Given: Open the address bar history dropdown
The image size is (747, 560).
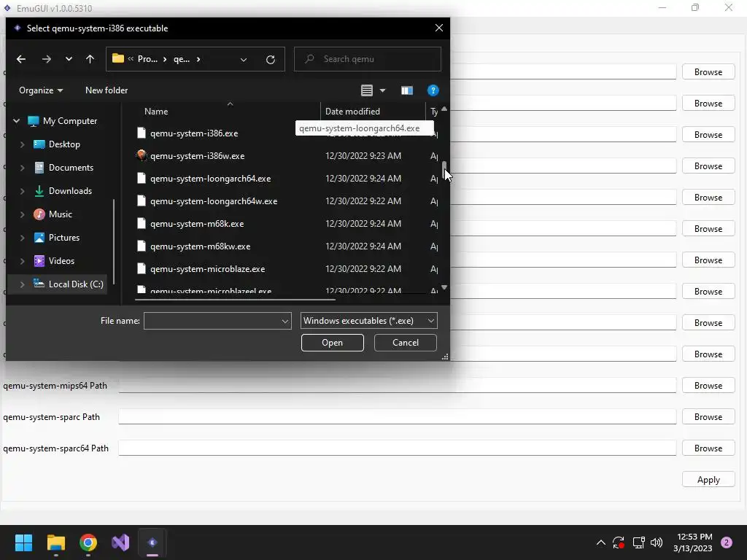Looking at the screenshot, I should [x=244, y=60].
